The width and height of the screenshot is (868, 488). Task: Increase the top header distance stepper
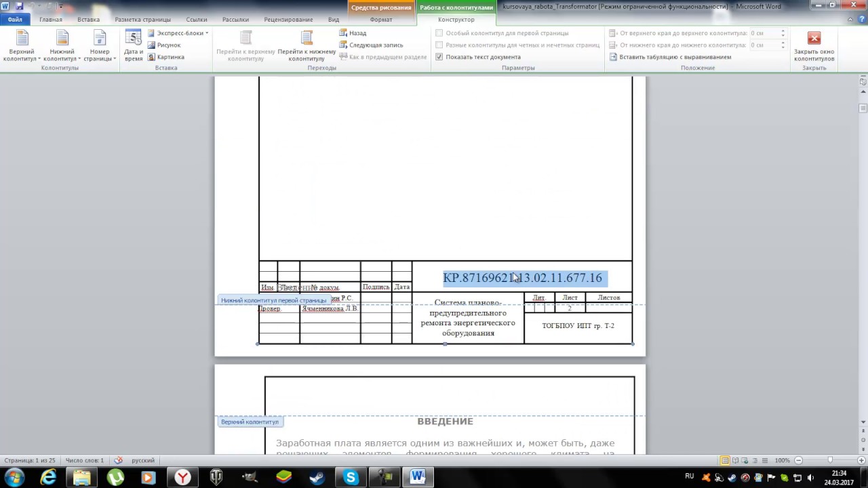coord(783,31)
